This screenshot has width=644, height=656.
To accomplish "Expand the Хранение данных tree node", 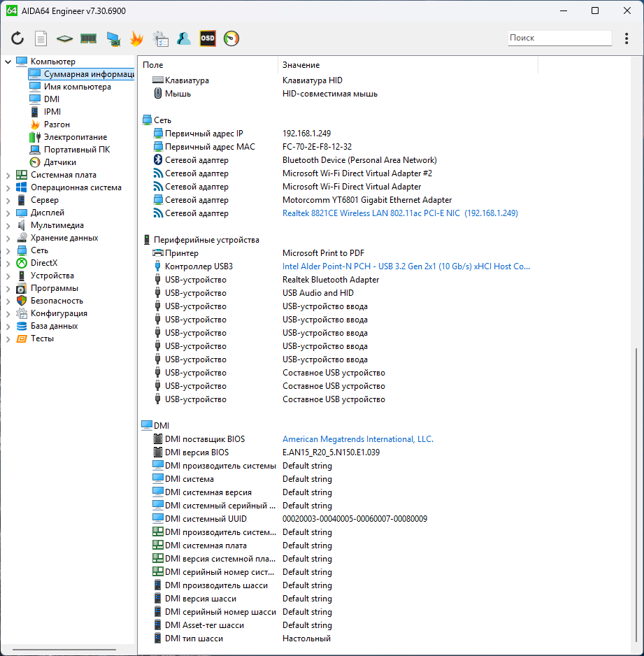I will pyautogui.click(x=8, y=238).
